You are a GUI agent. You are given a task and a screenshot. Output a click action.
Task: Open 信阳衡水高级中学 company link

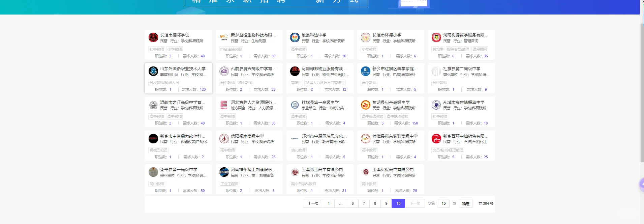[x=247, y=136]
